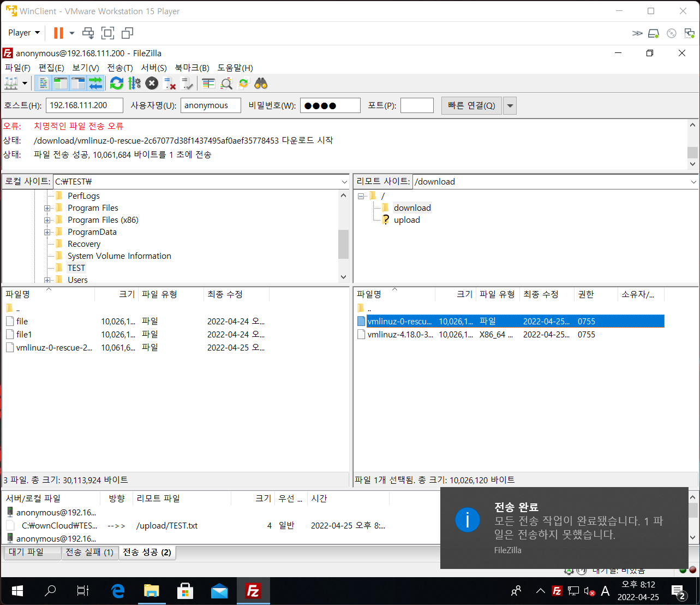Click muted speaker volume tray icon
Image resolution: width=700 pixels, height=605 pixels.
(589, 591)
